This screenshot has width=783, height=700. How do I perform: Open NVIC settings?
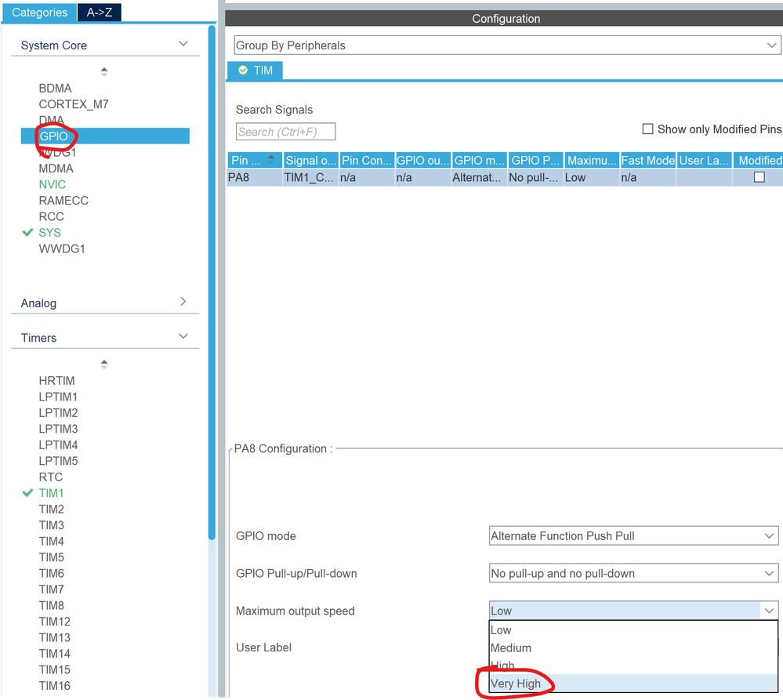click(52, 185)
